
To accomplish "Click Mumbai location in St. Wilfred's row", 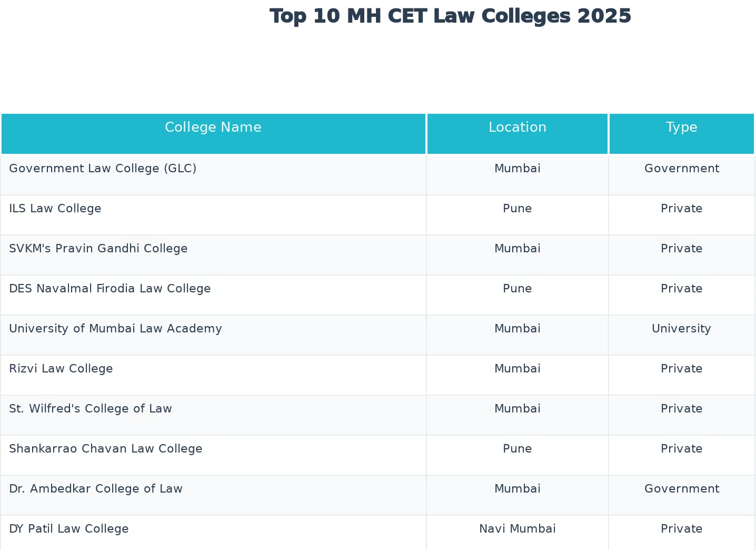I will 517,409.
